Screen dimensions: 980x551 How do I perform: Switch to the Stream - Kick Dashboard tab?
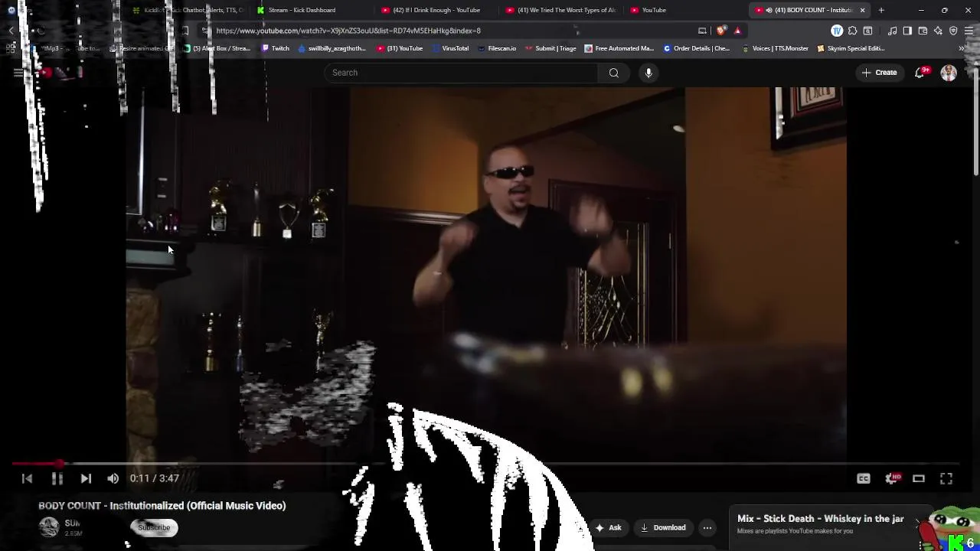click(x=302, y=10)
